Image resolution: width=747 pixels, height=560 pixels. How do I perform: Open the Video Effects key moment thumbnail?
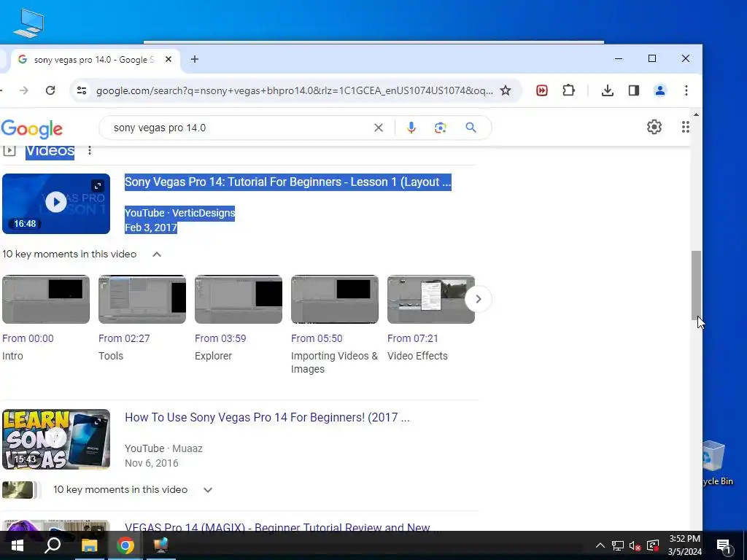[x=431, y=299]
